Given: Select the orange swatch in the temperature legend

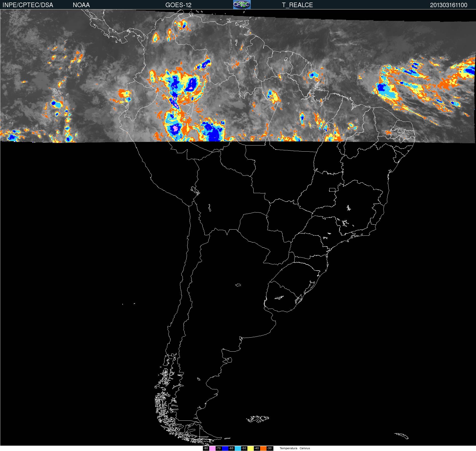Looking at the screenshot, I should (263, 448).
